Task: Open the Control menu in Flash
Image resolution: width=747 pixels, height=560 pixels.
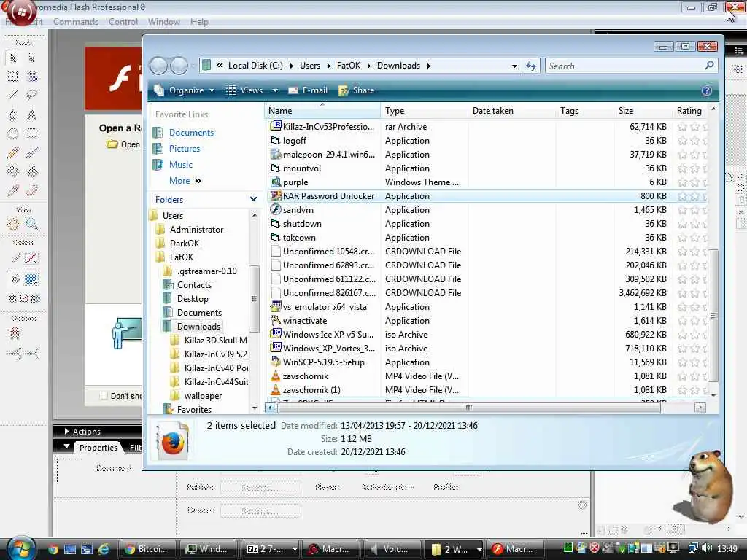Action: coord(123,22)
